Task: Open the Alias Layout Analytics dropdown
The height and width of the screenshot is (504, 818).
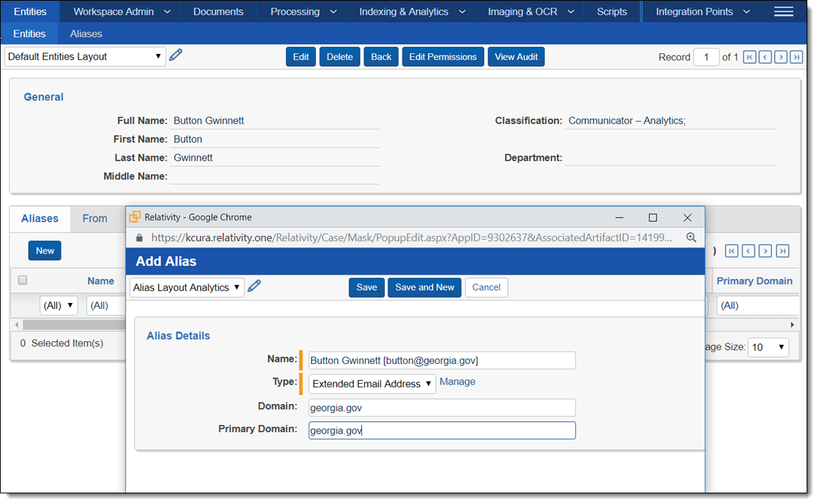Action: (x=186, y=287)
